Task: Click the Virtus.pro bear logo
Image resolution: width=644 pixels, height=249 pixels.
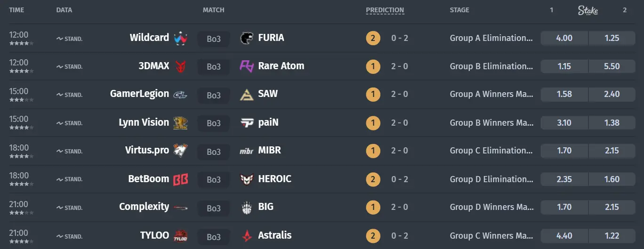Action: click(x=180, y=151)
